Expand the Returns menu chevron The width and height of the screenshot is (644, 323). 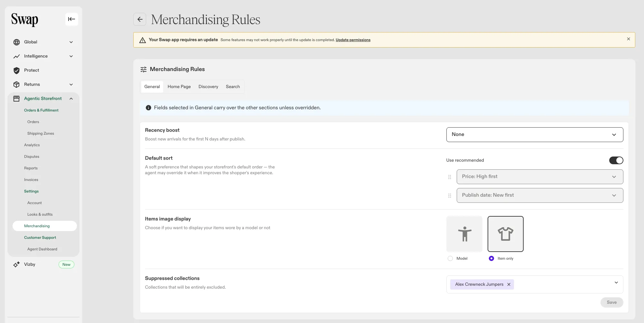point(71,85)
